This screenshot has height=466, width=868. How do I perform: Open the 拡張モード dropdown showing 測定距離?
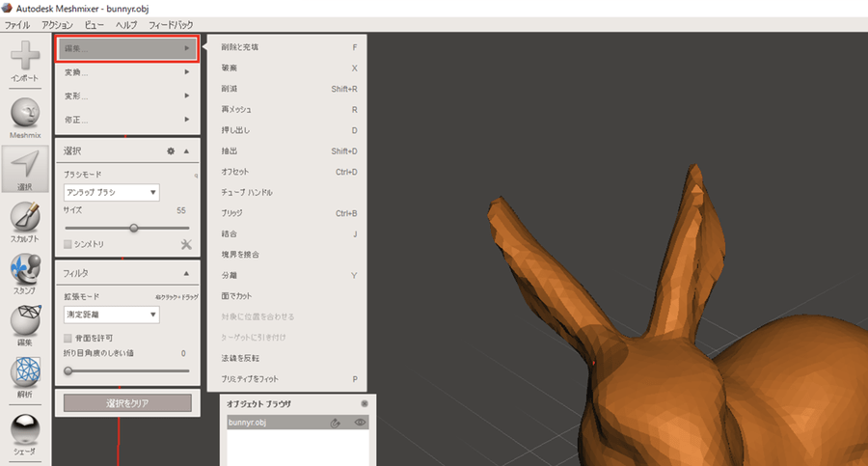(x=112, y=315)
